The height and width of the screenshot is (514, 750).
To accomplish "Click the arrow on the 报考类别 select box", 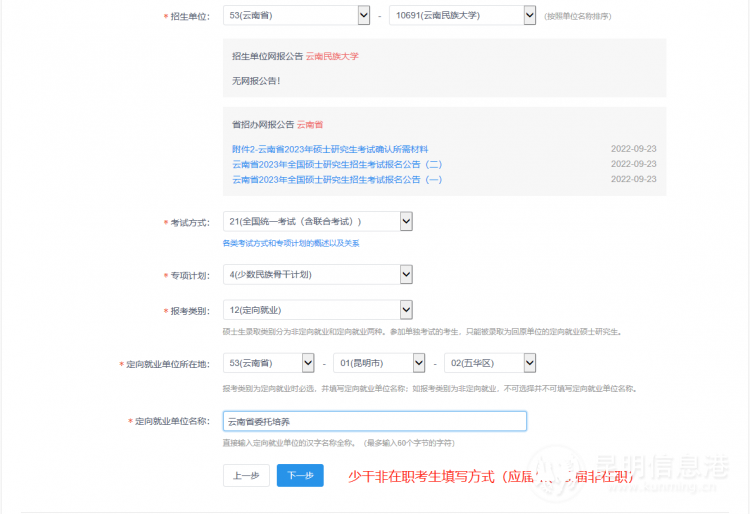I will [x=405, y=310].
